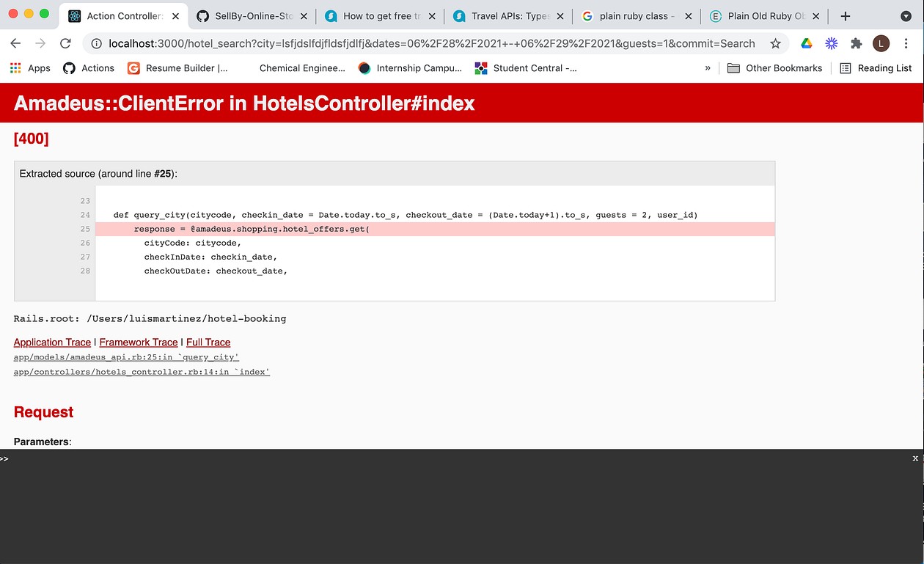The height and width of the screenshot is (564, 924).
Task: Click the browser forward arrow
Action: 40,43
